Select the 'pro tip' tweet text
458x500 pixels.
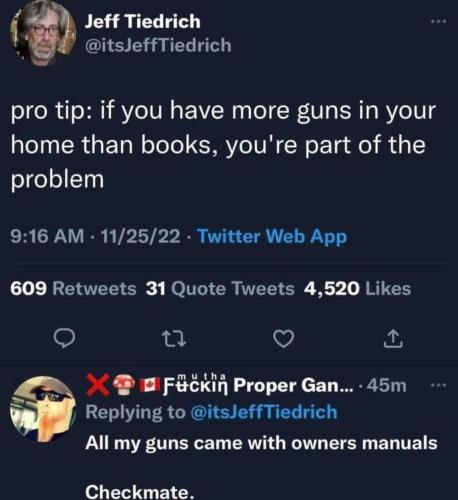click(x=223, y=145)
